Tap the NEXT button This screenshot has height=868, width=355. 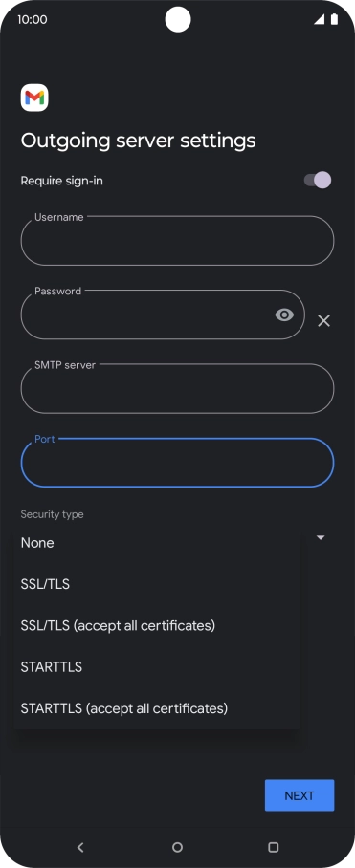click(300, 795)
